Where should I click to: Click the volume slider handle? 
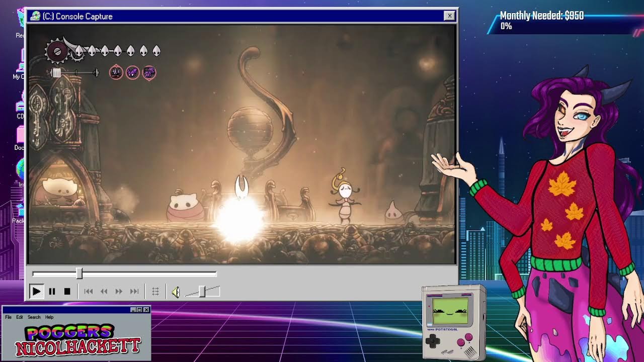[202, 292]
